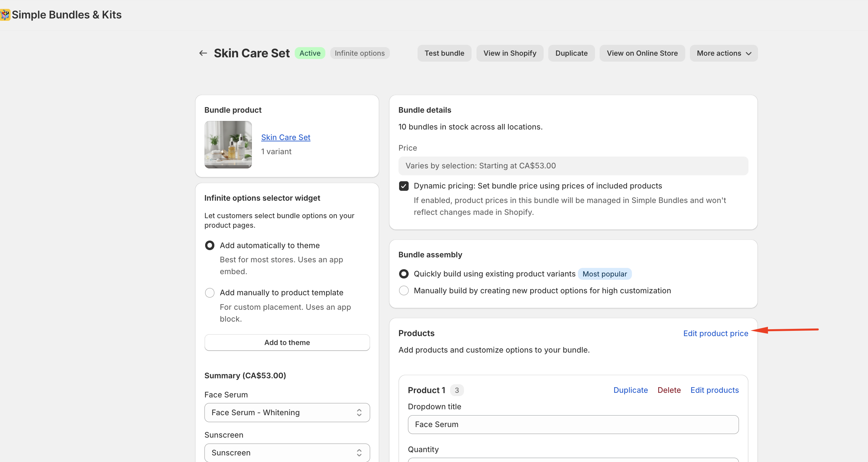The width and height of the screenshot is (868, 462).
Task: Choose Add automatically to theme option
Action: click(209, 245)
